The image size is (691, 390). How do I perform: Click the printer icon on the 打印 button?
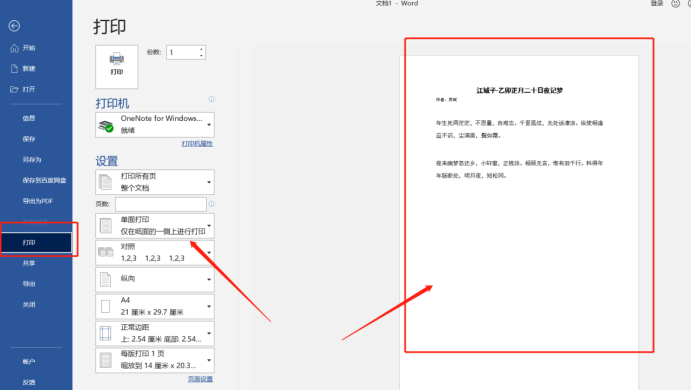point(117,59)
